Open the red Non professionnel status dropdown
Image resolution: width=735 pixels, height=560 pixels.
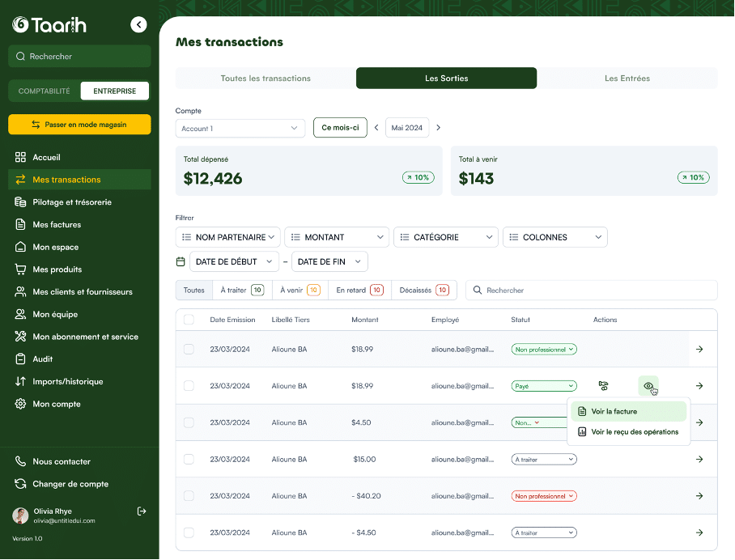(x=544, y=496)
